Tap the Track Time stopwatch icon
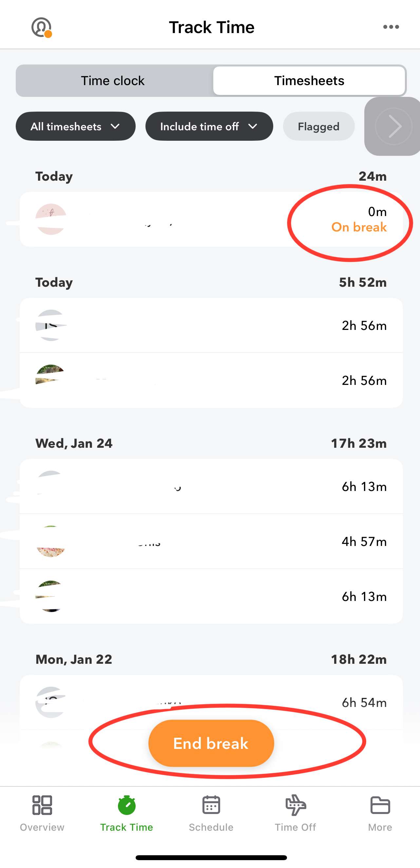The height and width of the screenshot is (868, 420). click(126, 805)
